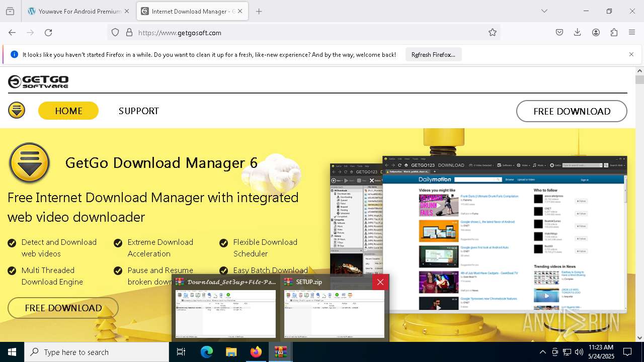Open the Firefox account menu
The height and width of the screenshot is (362, 644).
tap(596, 32)
